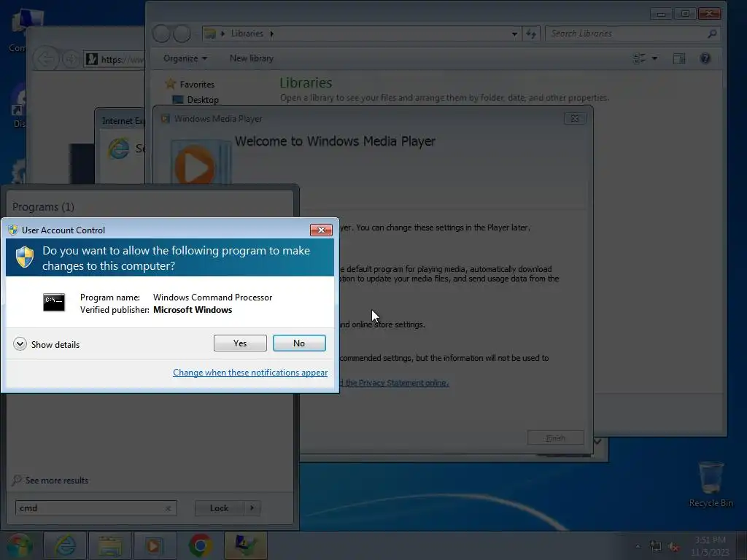The image size is (747, 560).
Task: Close the Windows Media Player setup dialog
Action: pos(575,119)
